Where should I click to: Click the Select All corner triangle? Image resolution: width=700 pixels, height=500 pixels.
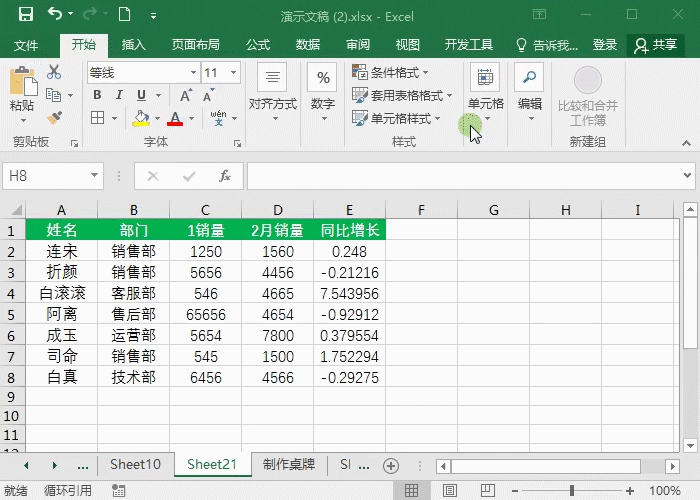[17, 210]
